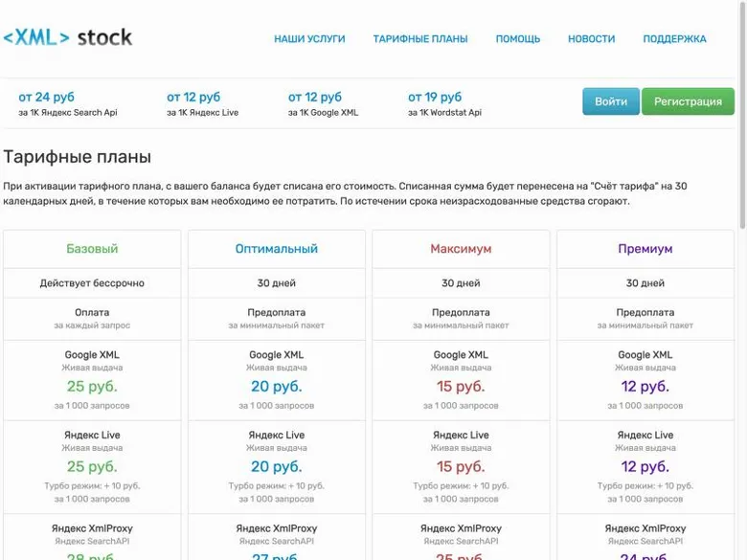Click 'Google XML' heading in Максимум column
The width and height of the screenshot is (747, 560).
pyautogui.click(x=461, y=355)
